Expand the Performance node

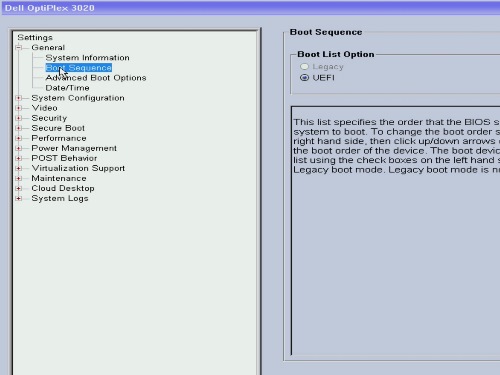[x=19, y=138]
